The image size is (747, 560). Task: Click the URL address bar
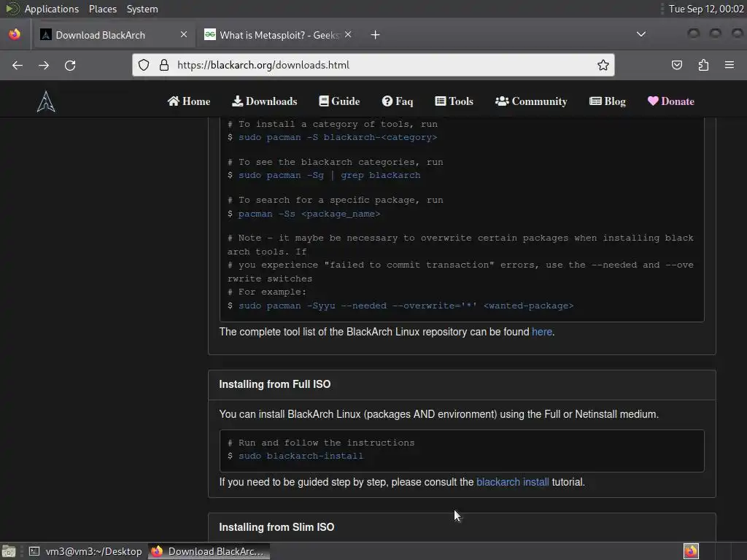point(373,65)
